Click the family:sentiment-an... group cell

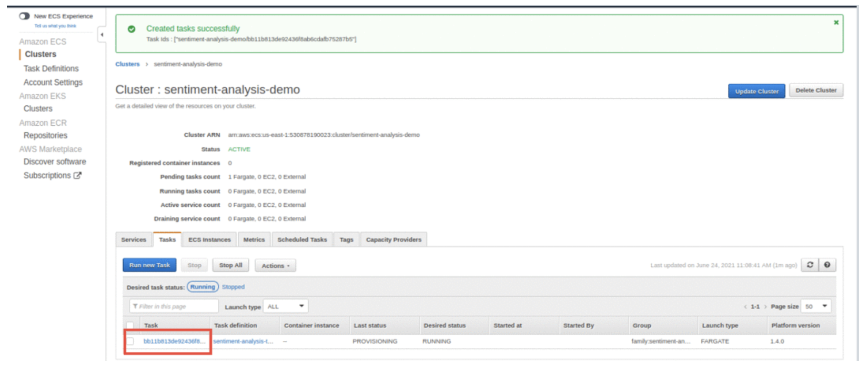point(661,342)
